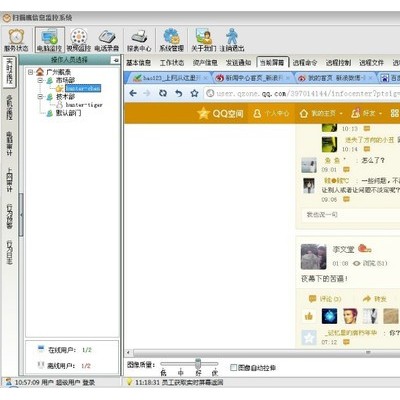Click the browser address bar URL field
400x400 pixels.
click(302, 93)
